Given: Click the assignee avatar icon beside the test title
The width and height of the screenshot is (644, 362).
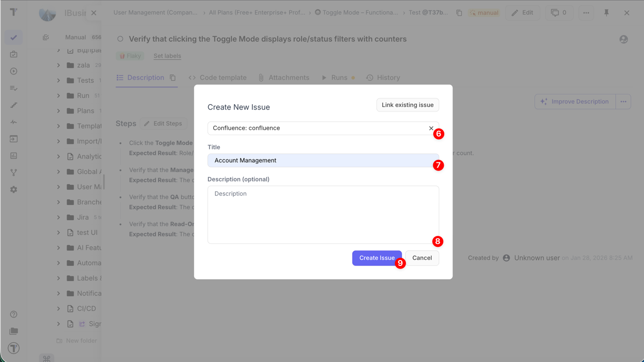Looking at the screenshot, I should 623,39.
